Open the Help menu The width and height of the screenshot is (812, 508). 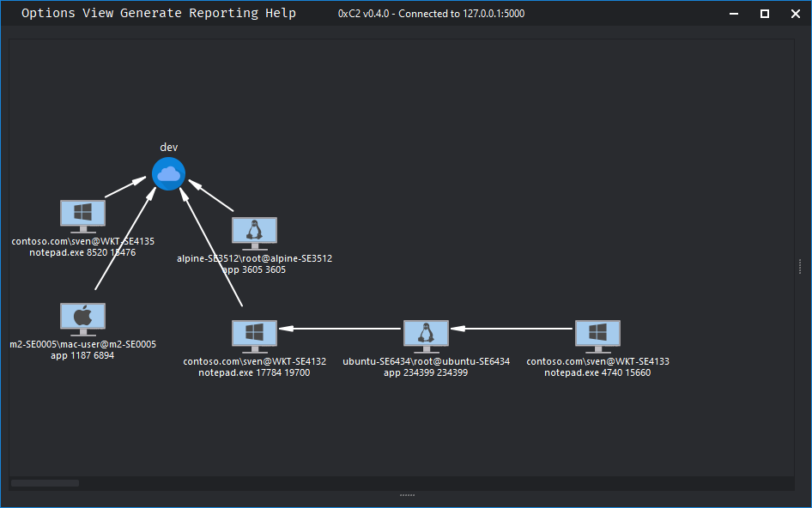tap(281, 13)
